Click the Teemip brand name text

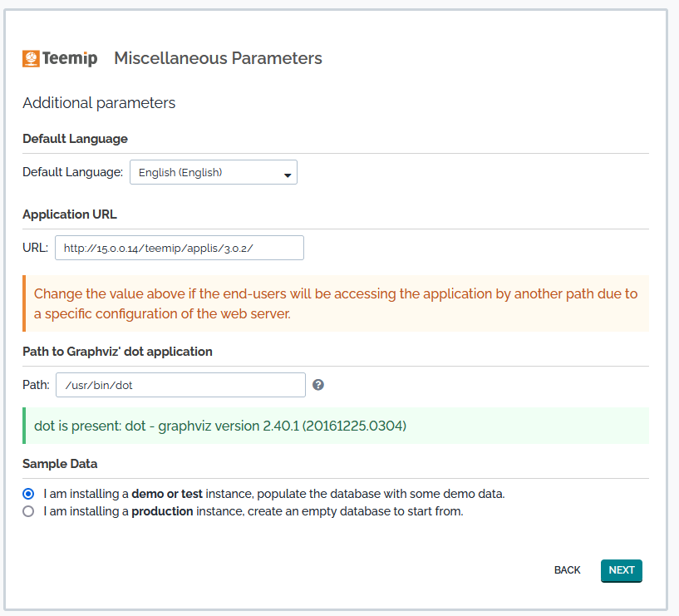[71, 58]
